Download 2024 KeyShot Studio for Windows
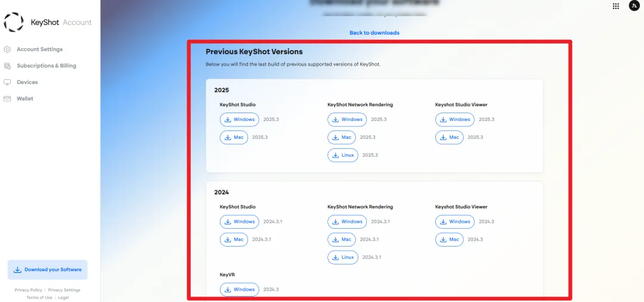This screenshot has width=644, height=302. click(x=240, y=222)
